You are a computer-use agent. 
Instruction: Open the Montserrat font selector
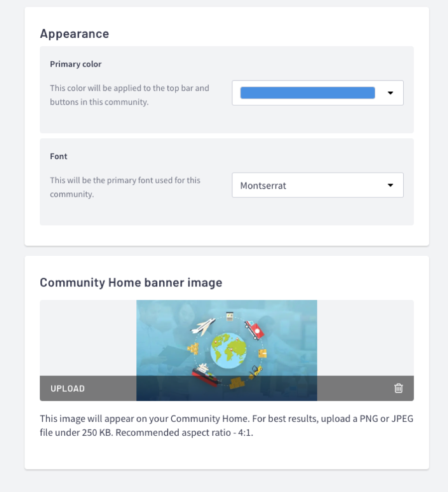pos(309,186)
